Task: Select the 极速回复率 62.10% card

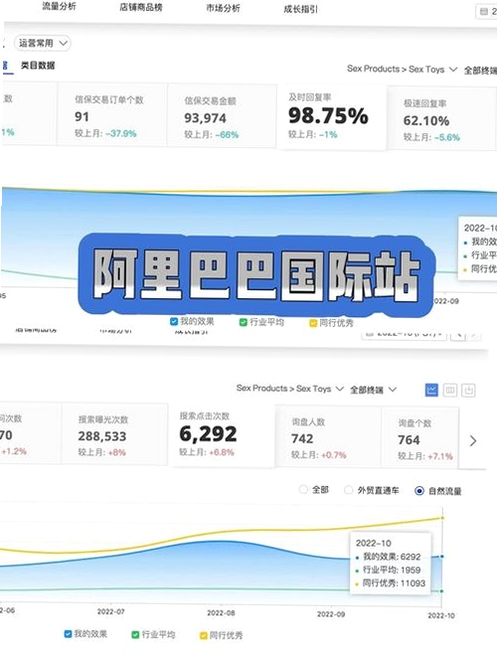Action: [x=441, y=118]
